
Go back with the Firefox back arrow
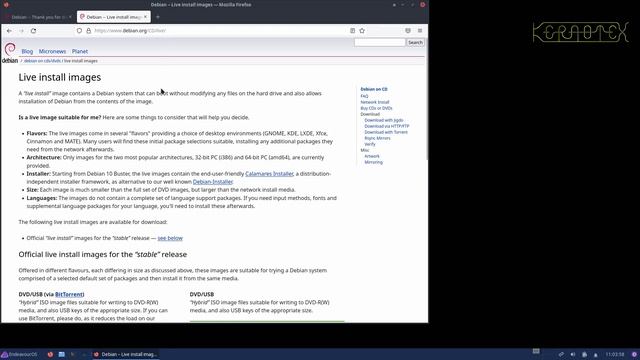pyautogui.click(x=9, y=31)
